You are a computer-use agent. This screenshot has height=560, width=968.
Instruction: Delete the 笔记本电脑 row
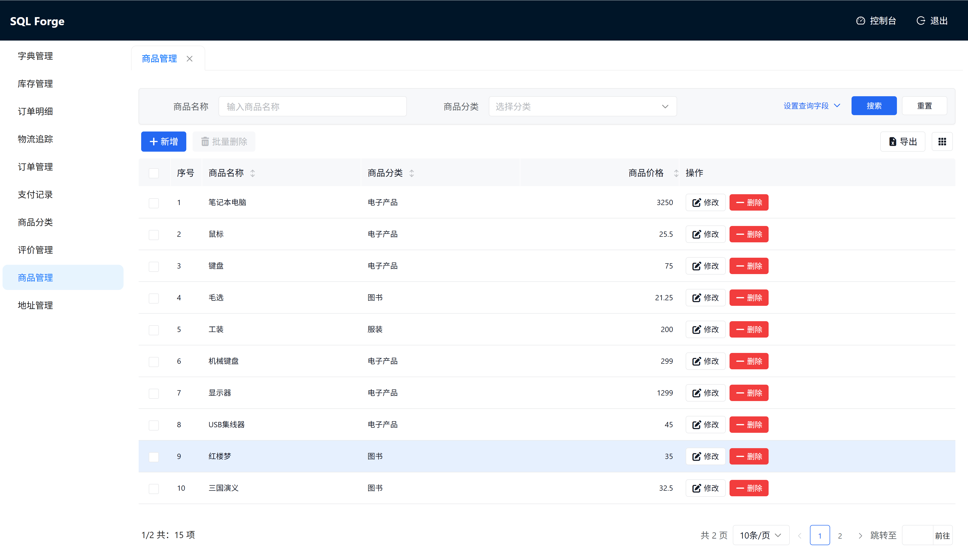click(749, 202)
